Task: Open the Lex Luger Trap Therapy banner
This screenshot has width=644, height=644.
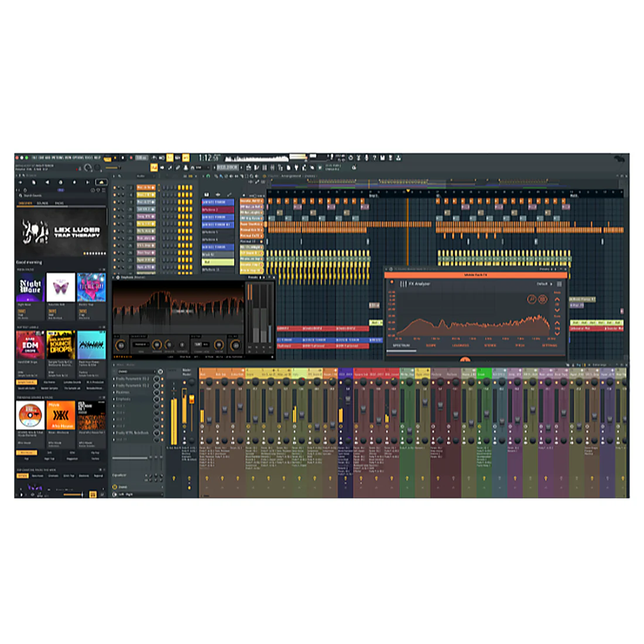Action: point(60,232)
